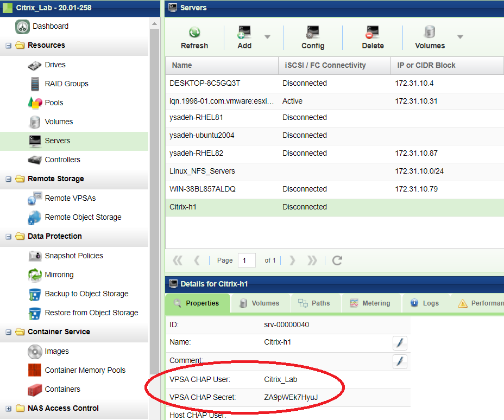Go to the previous page

tap(197, 260)
